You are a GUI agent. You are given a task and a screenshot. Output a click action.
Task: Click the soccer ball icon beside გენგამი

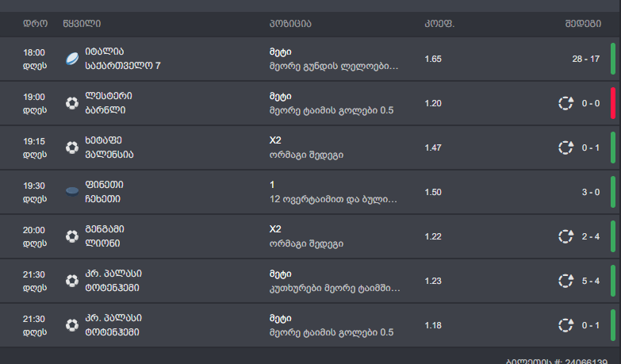click(72, 236)
